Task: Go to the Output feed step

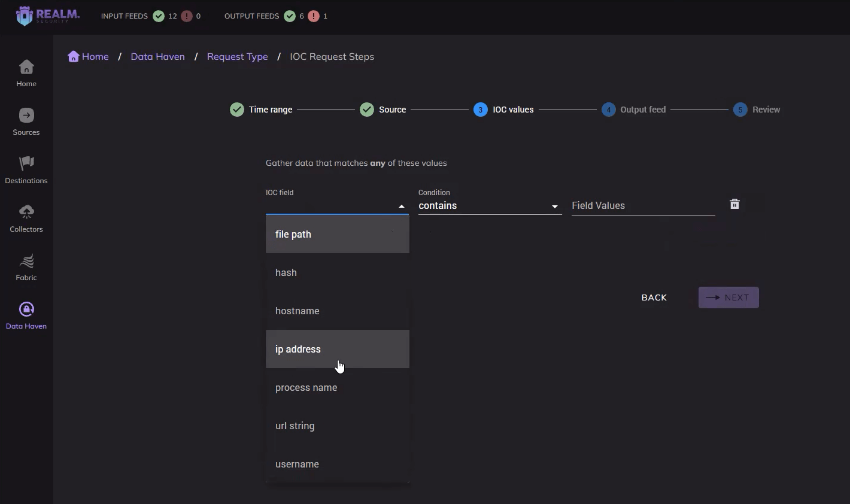Action: click(609, 110)
